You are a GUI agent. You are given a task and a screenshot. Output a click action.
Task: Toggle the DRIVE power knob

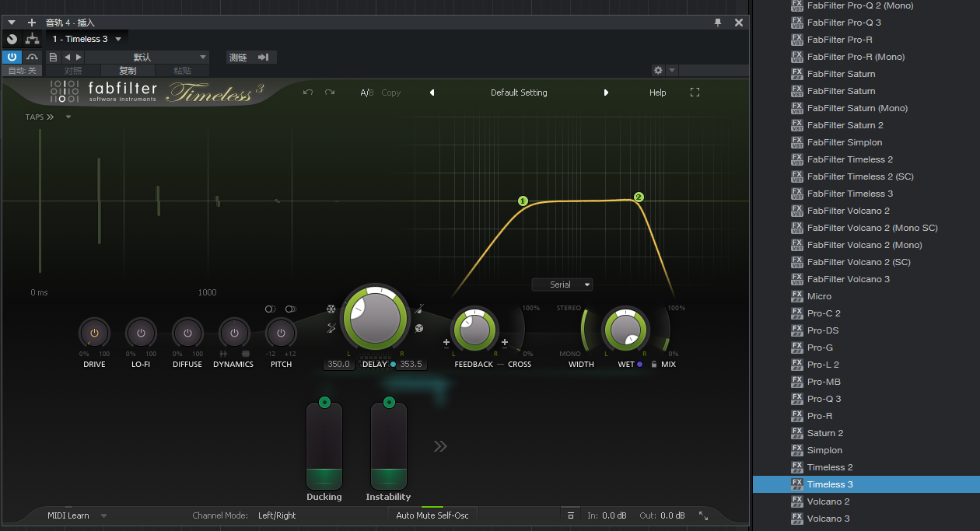[x=94, y=333]
